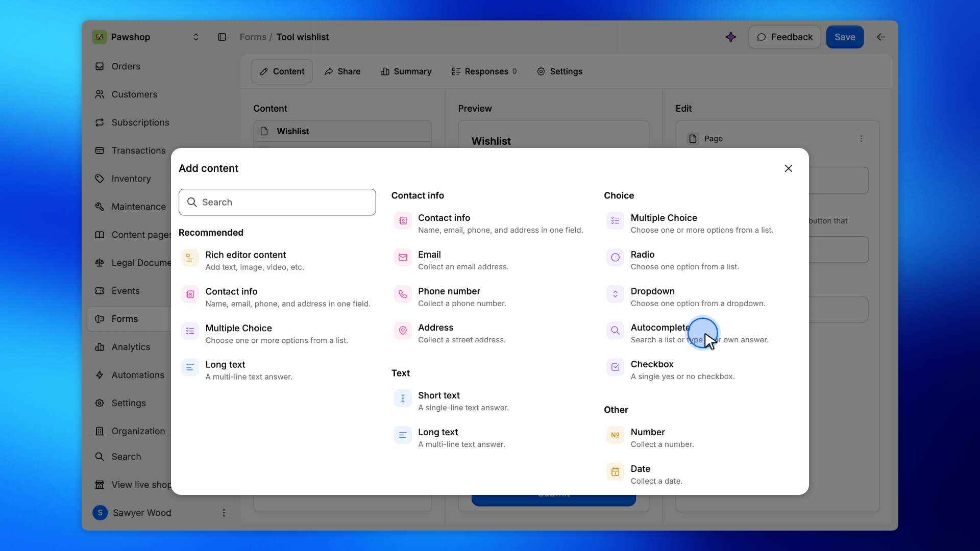Add the Email field icon

403,258
